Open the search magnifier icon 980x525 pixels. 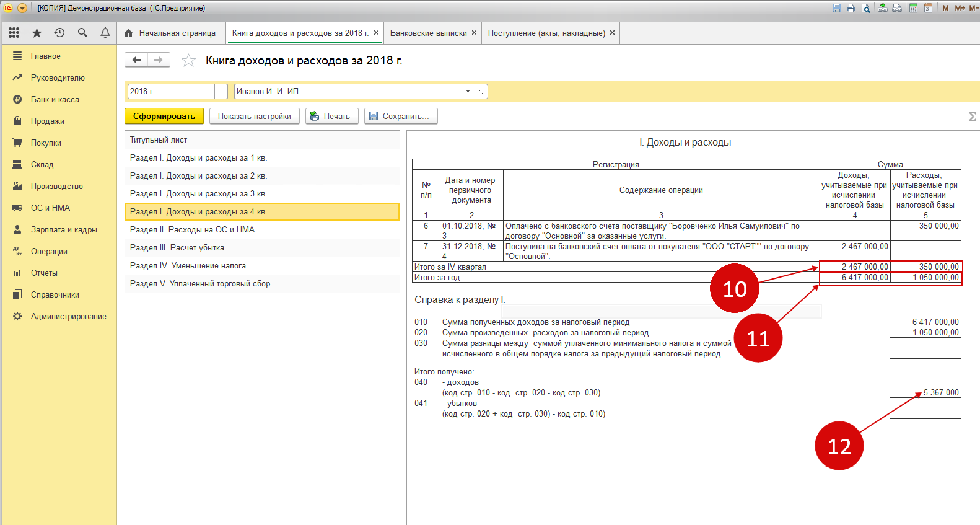pyautogui.click(x=82, y=33)
